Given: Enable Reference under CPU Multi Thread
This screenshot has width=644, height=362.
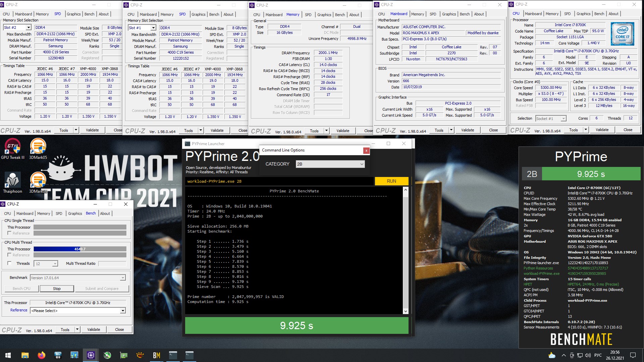Looking at the screenshot, I should pos(9,255).
